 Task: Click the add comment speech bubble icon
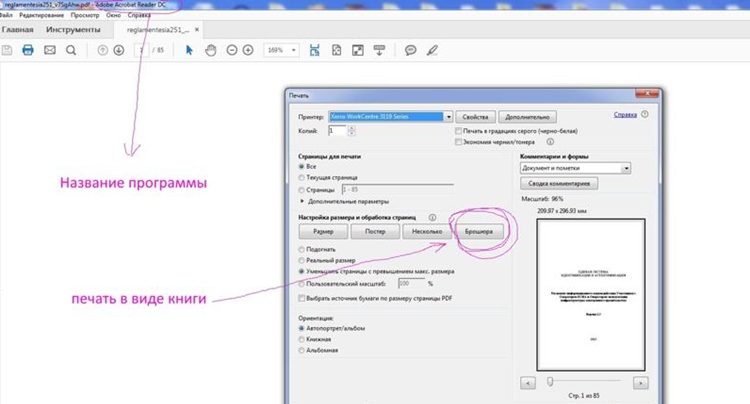410,50
